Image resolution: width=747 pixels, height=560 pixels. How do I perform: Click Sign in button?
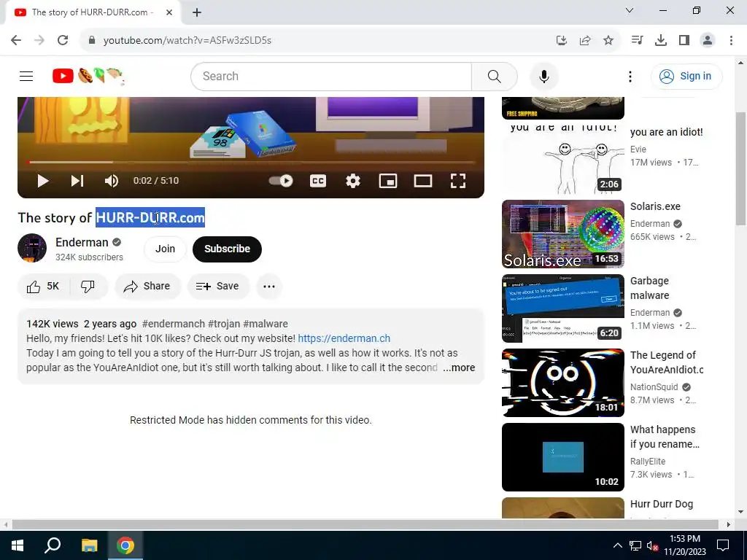(686, 76)
